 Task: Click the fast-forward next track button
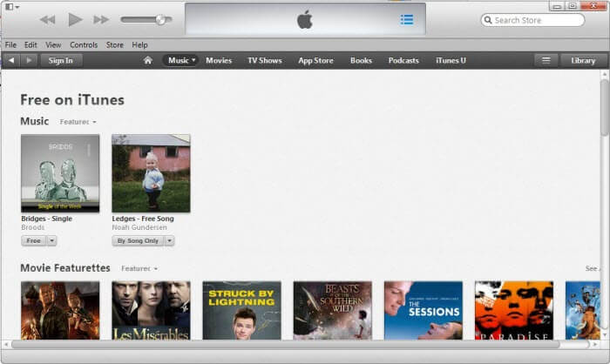101,19
